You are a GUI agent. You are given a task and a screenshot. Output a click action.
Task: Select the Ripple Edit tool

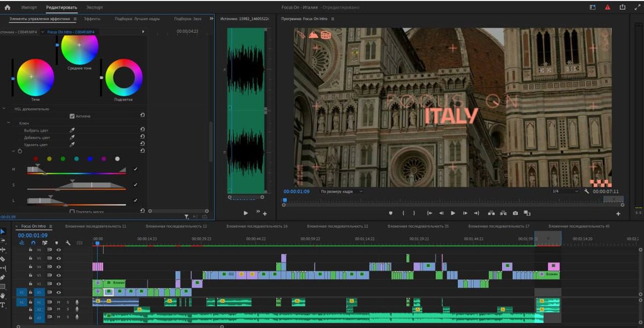coord(3,250)
